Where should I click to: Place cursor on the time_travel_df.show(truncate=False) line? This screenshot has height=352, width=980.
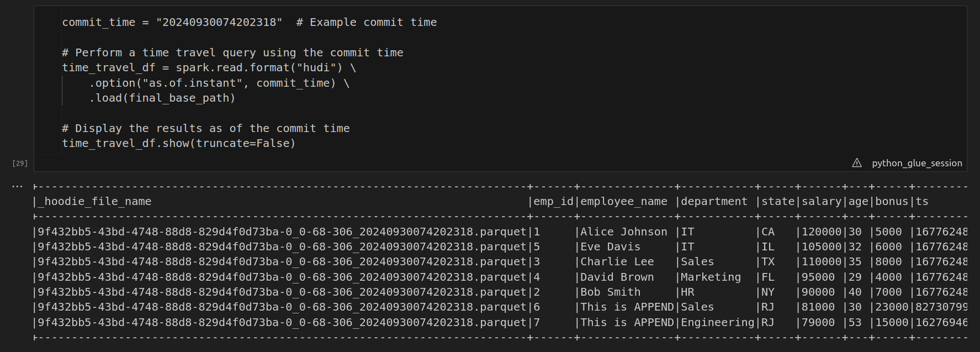pyautogui.click(x=178, y=143)
